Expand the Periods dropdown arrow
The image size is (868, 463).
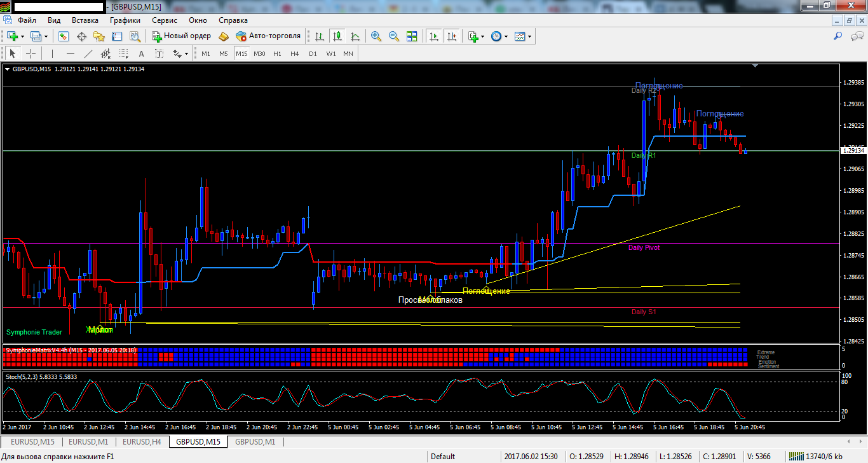(x=506, y=36)
